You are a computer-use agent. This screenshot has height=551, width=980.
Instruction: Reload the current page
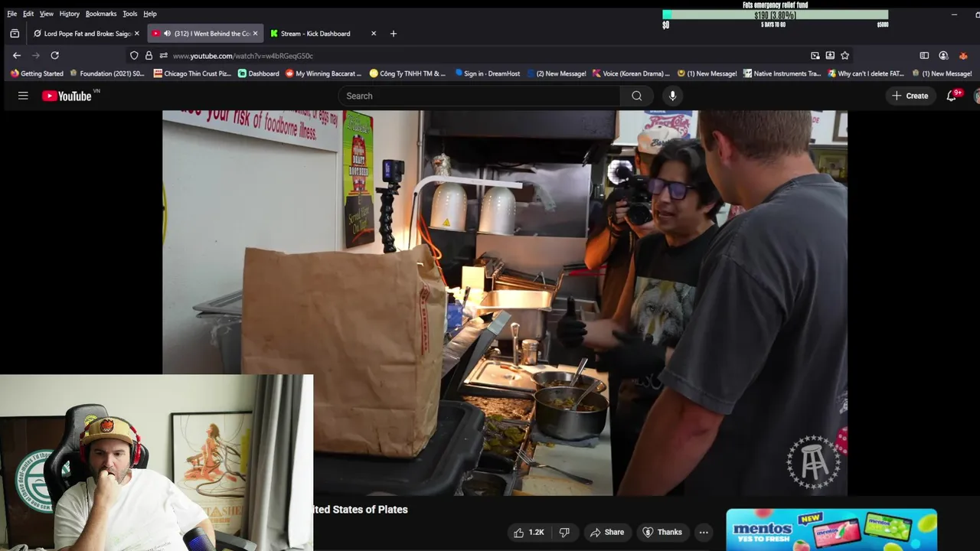coord(54,55)
